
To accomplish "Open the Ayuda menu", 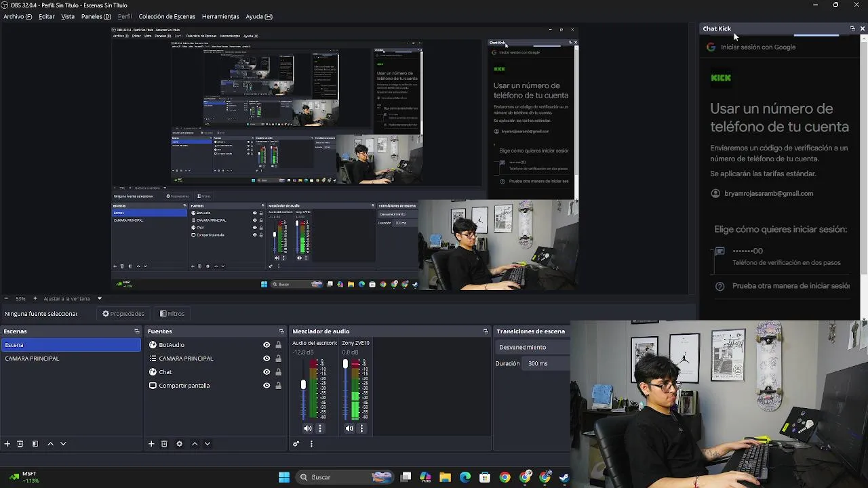I will pos(259,16).
